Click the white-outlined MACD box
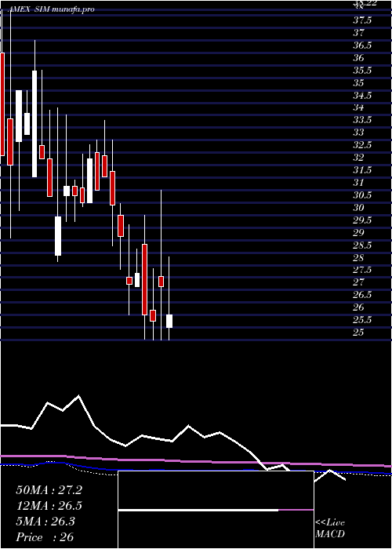The image size is (392, 549). coord(216,510)
